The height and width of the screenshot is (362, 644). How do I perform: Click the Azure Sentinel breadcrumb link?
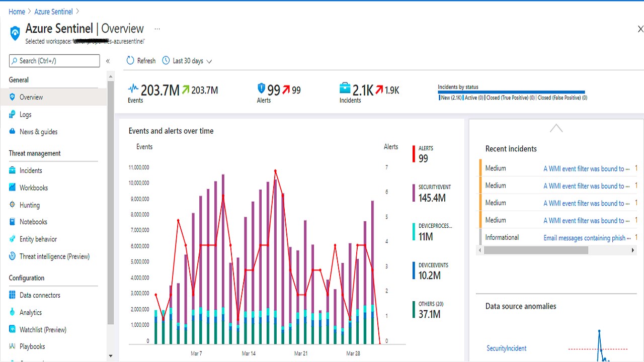[53, 12]
